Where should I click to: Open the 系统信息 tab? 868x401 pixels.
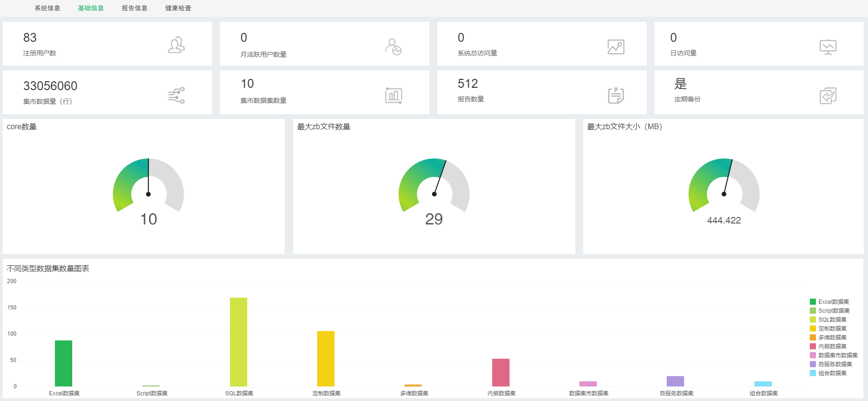[x=47, y=8]
